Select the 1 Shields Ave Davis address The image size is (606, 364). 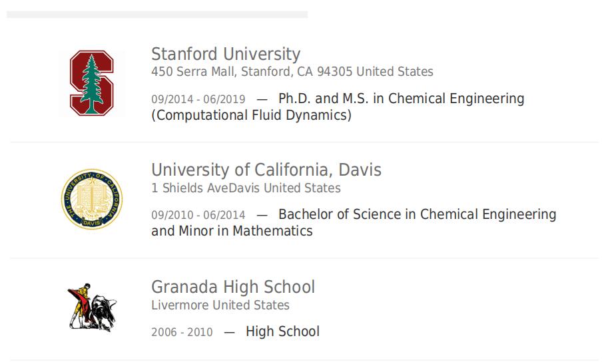click(x=246, y=188)
